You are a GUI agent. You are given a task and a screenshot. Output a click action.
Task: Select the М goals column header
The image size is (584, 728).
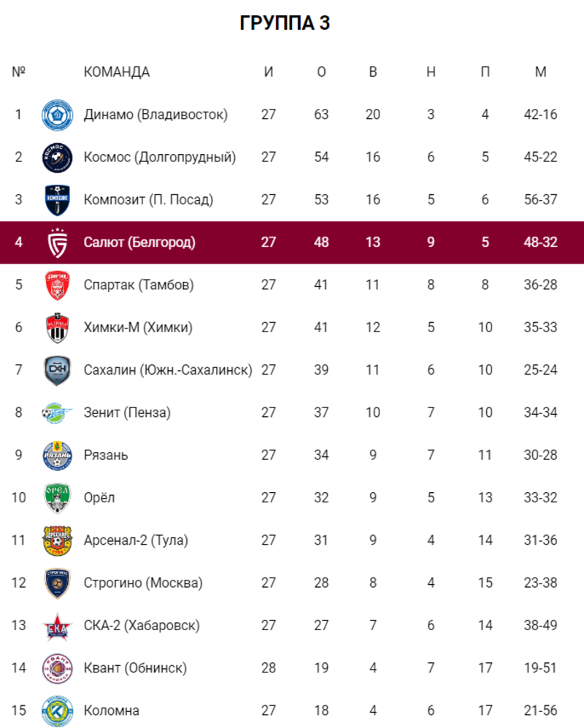pos(540,72)
